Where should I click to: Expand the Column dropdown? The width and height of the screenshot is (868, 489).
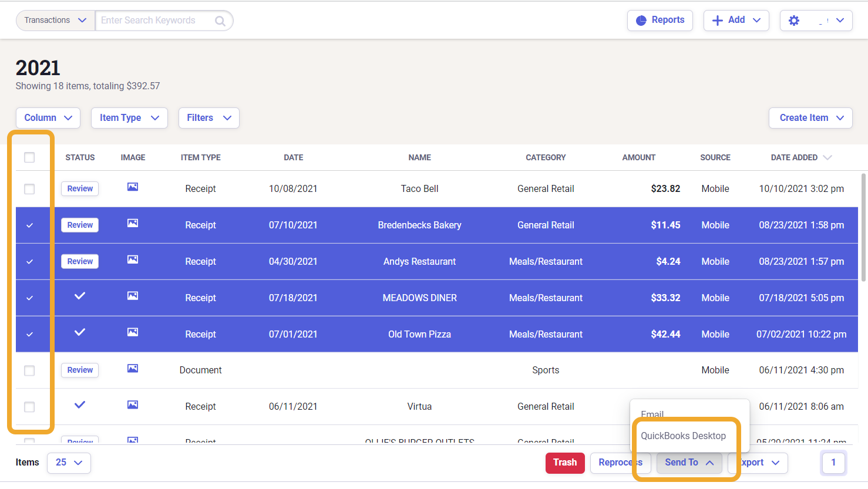point(48,118)
